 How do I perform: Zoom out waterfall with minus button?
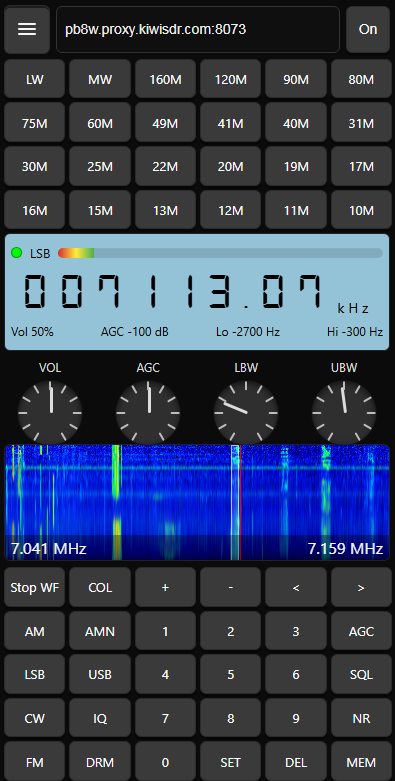(x=231, y=588)
